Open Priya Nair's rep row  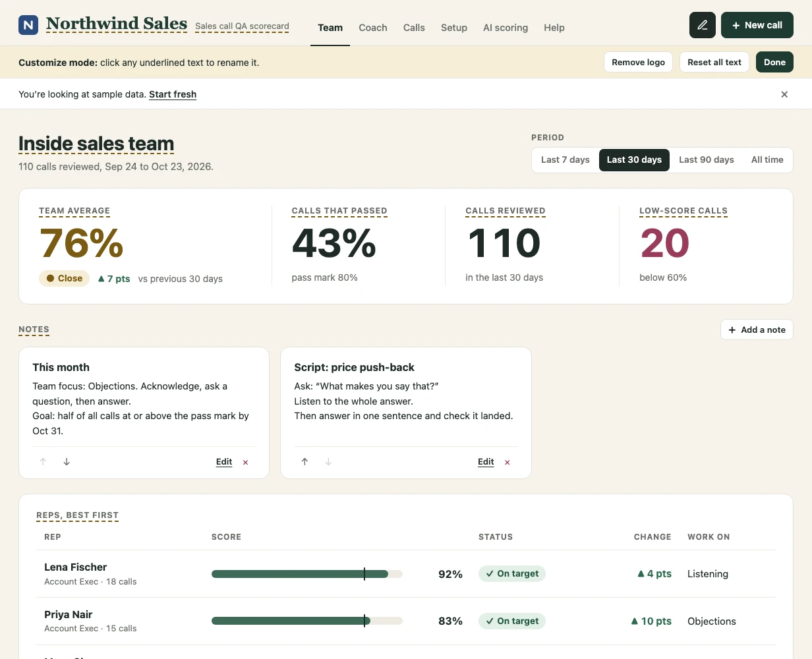[406, 621]
